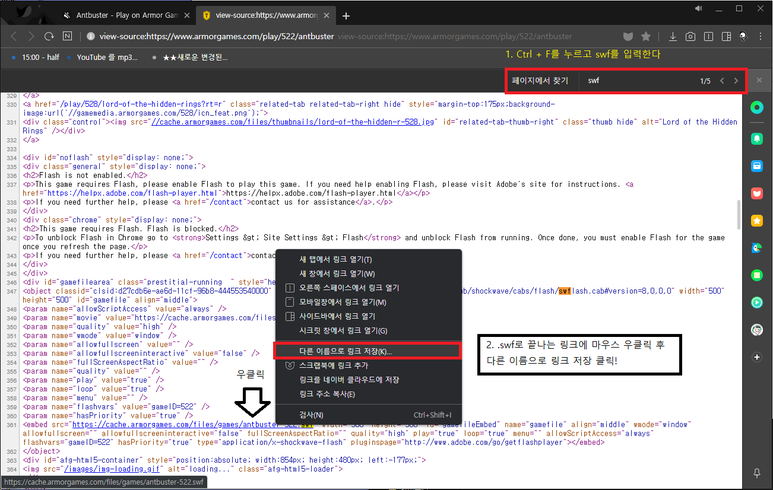The image size is (773, 490).
Task: Open a new tab with the plus button
Action: point(346,16)
